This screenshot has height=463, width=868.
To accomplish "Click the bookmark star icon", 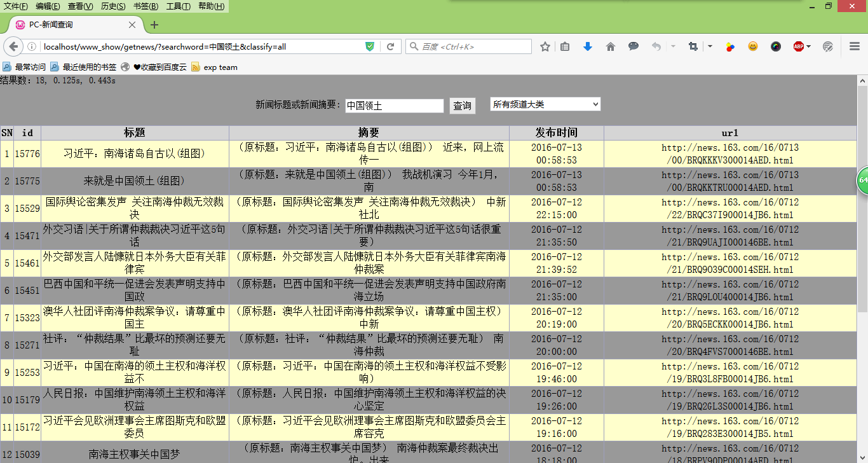I will pos(545,46).
